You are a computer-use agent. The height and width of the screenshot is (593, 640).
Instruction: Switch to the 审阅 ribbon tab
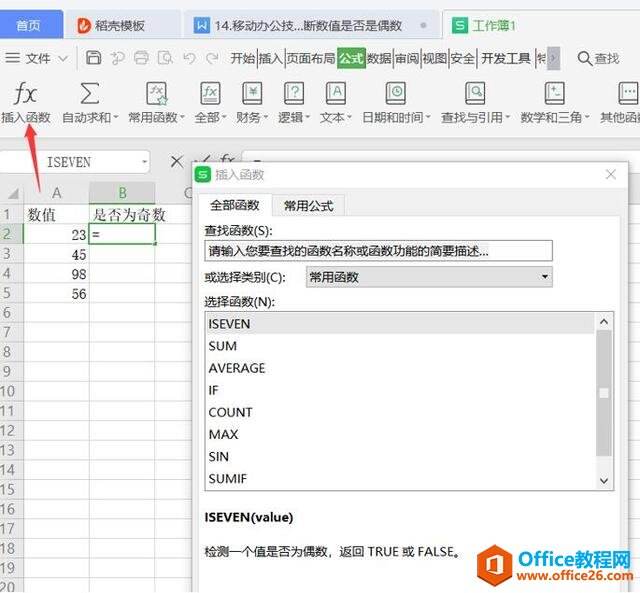[407, 58]
